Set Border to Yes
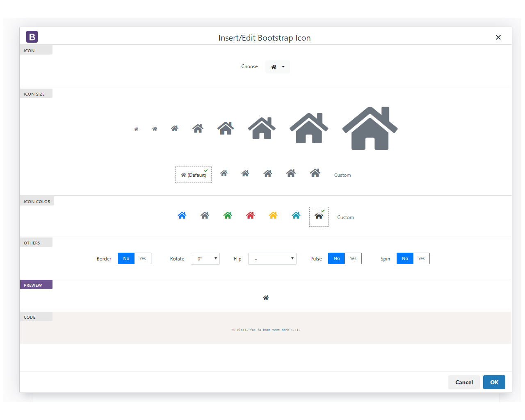Image resolution: width=525 pixels, height=420 pixels. pyautogui.click(x=143, y=258)
